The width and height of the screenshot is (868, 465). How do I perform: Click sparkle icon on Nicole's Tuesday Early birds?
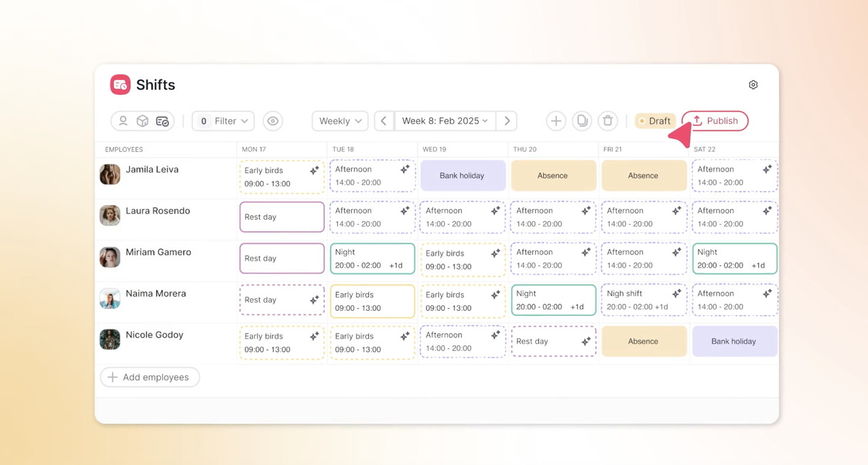click(405, 336)
